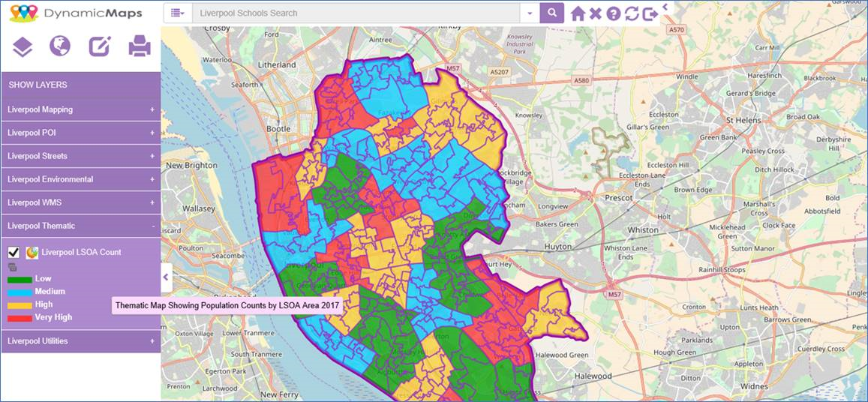Expand the Liverpool Streets layer group

click(81, 156)
